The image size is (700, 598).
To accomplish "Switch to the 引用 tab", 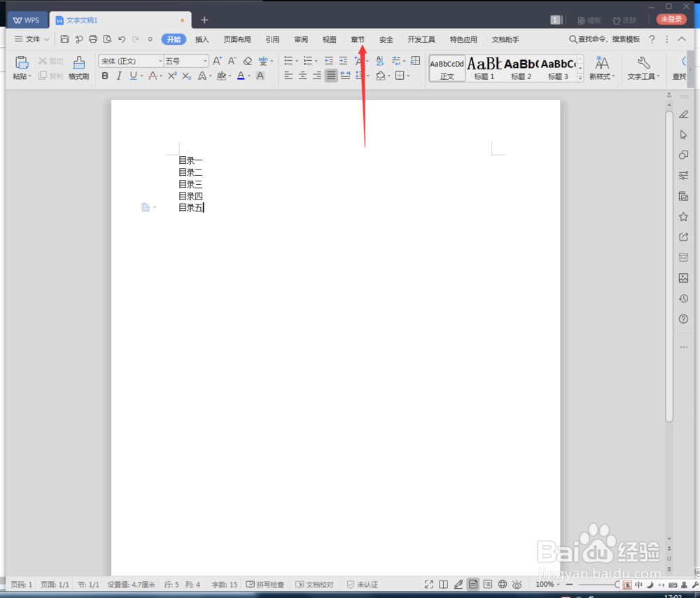I will click(x=272, y=39).
